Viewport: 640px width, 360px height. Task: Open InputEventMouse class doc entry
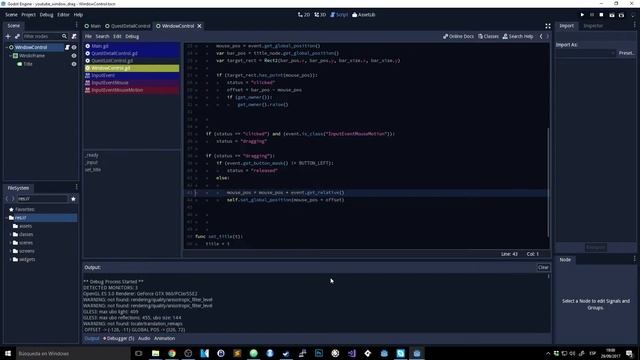click(132, 83)
